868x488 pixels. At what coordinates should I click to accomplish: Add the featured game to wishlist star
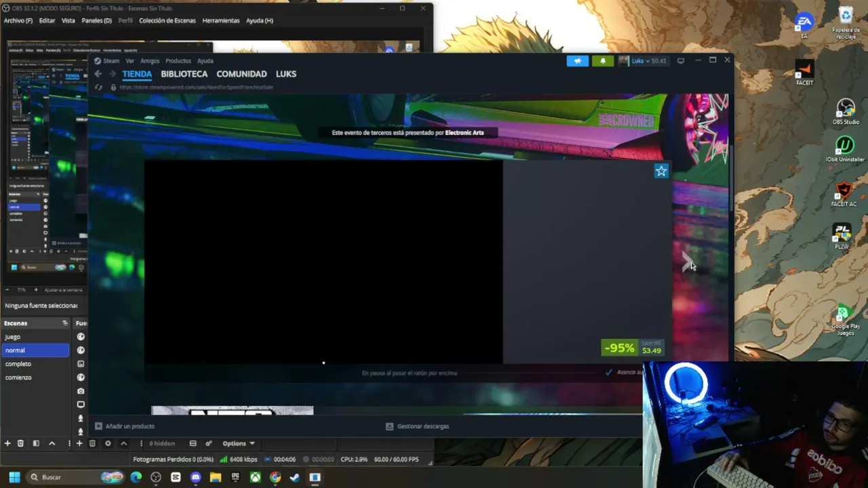661,171
